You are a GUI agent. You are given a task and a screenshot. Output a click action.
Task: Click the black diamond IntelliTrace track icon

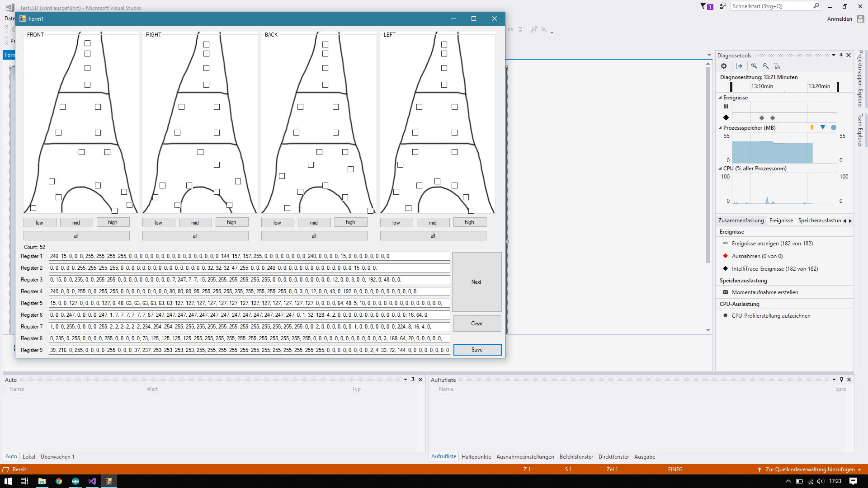point(726,117)
